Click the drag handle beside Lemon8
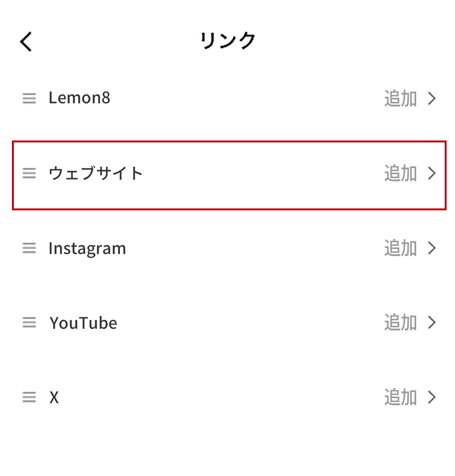Screen dimensions: 455x476 (29, 98)
